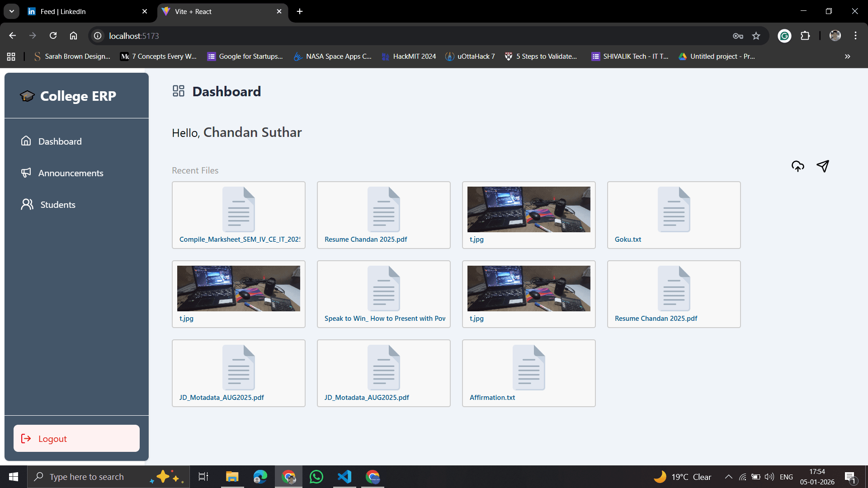Expand hidden icons in the system tray
This screenshot has height=488, width=868.
click(728, 476)
